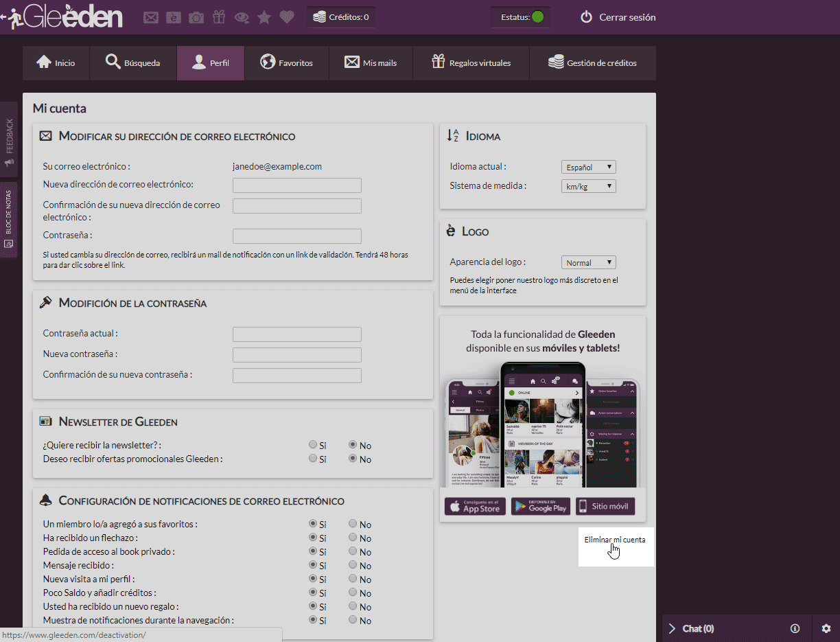Click the eye icon in top header

[x=242, y=18]
